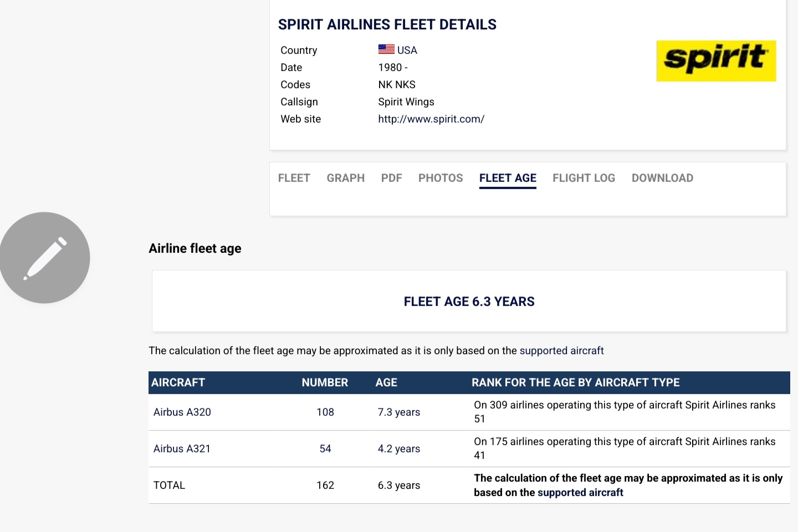This screenshot has width=798, height=532.
Task: Click the AIRCRAFT column header
Action: pyautogui.click(x=178, y=382)
